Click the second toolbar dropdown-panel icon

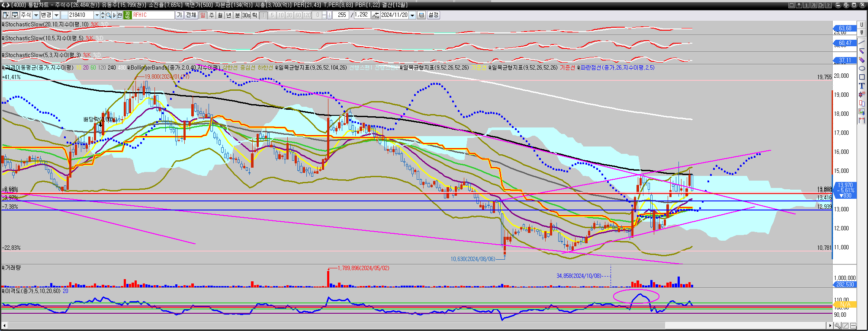pyautogui.click(x=15, y=15)
